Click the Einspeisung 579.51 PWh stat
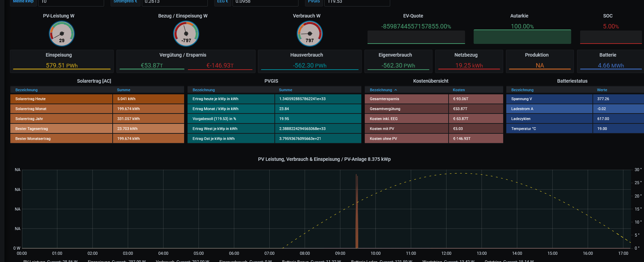 point(62,65)
